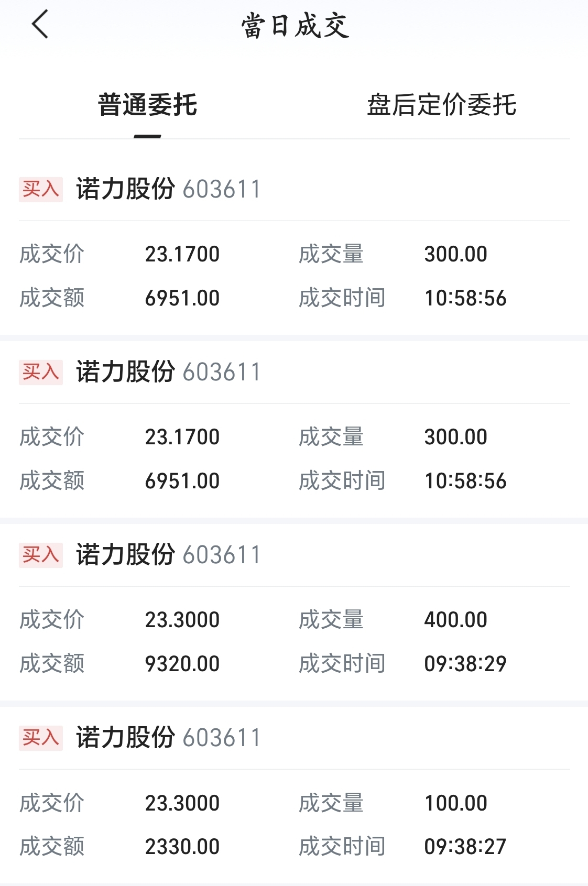Tap the 买入 badge on the second trade record

pos(41,372)
